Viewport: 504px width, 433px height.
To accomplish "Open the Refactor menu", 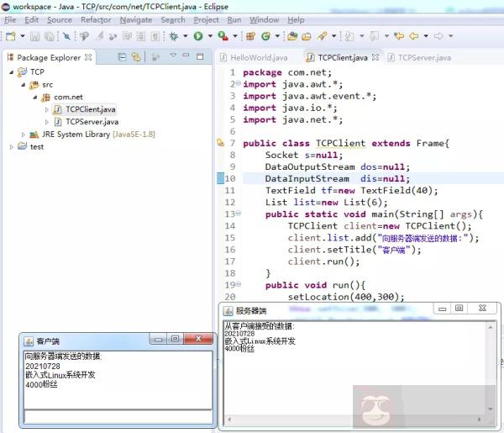I will pyautogui.click(x=96, y=19).
